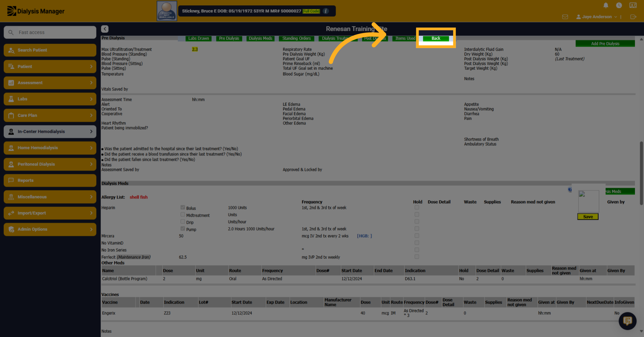Toggle the Drip checkbox
644x337 pixels.
183,221
